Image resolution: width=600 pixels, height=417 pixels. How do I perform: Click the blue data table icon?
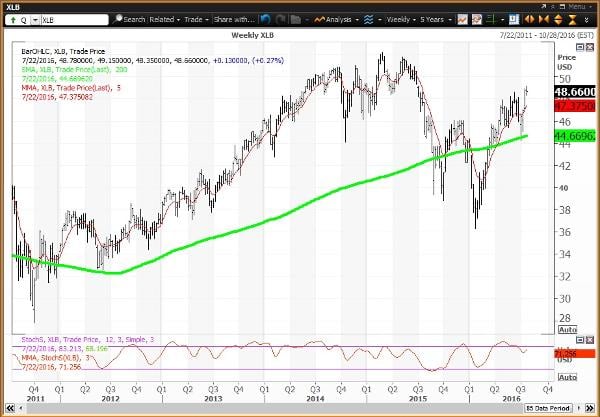[x=514, y=20]
